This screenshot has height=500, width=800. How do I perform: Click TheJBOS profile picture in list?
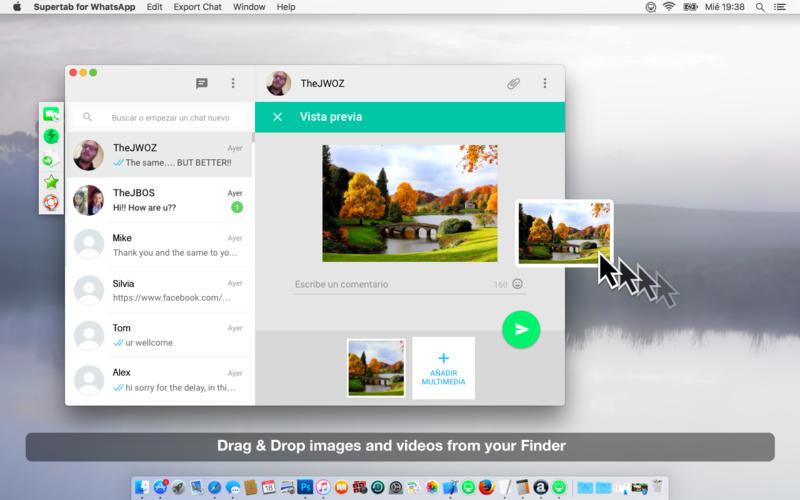89,200
